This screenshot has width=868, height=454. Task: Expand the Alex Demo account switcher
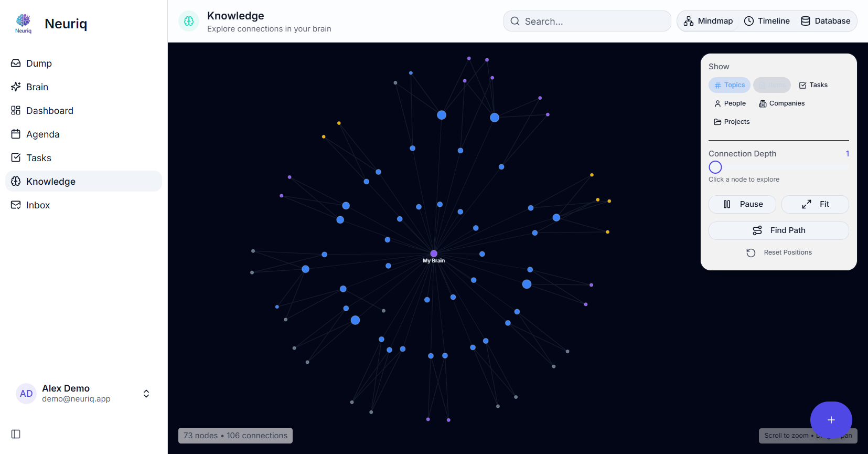146,394
